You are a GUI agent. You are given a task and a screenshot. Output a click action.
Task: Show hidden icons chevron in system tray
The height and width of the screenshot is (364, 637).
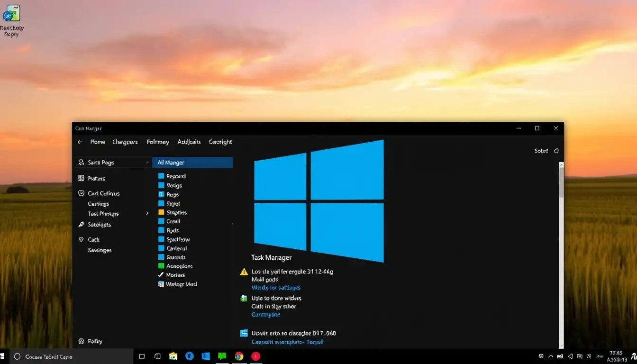[550, 356]
